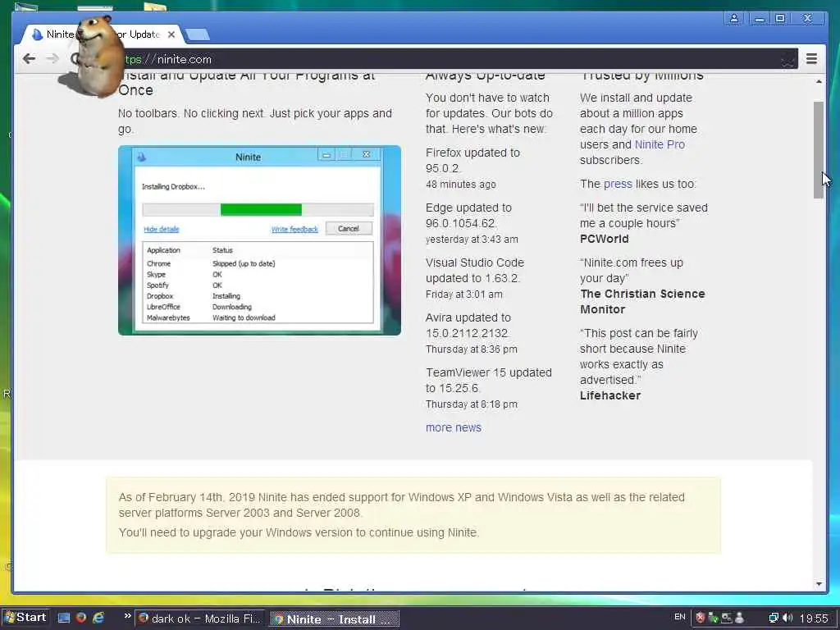The image size is (840, 630).
Task: Click the Friday at 3:01 am timestamp
Action: pyautogui.click(x=464, y=294)
